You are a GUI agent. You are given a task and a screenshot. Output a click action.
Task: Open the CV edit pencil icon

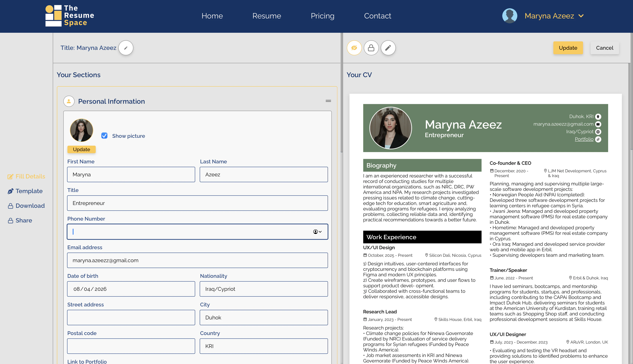tap(388, 48)
